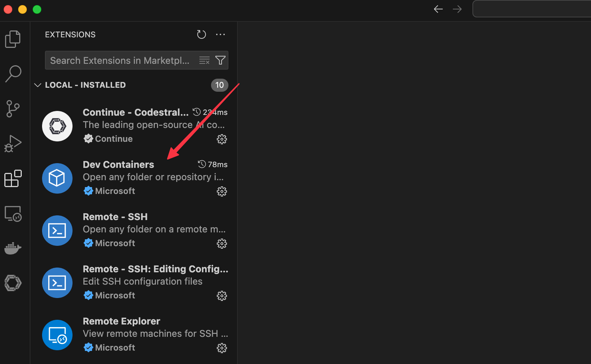Select the Remote Explorer extension entry
The image size is (591, 364).
[x=134, y=335]
